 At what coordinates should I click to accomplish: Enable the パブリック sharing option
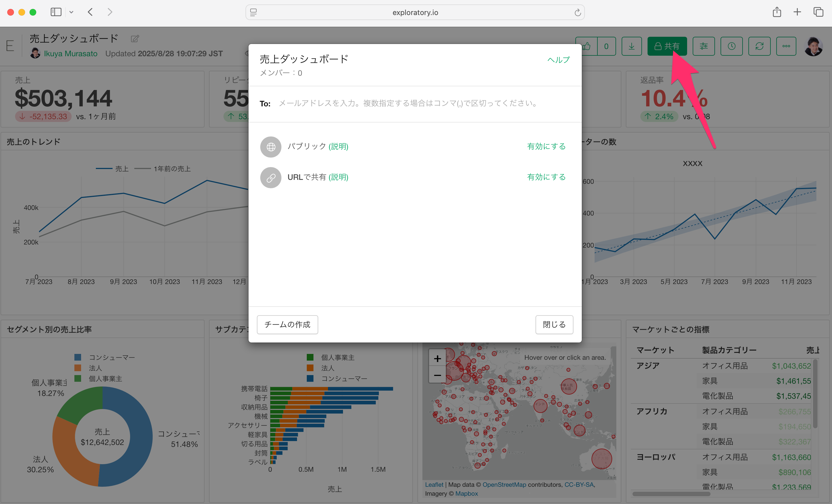pos(546,146)
